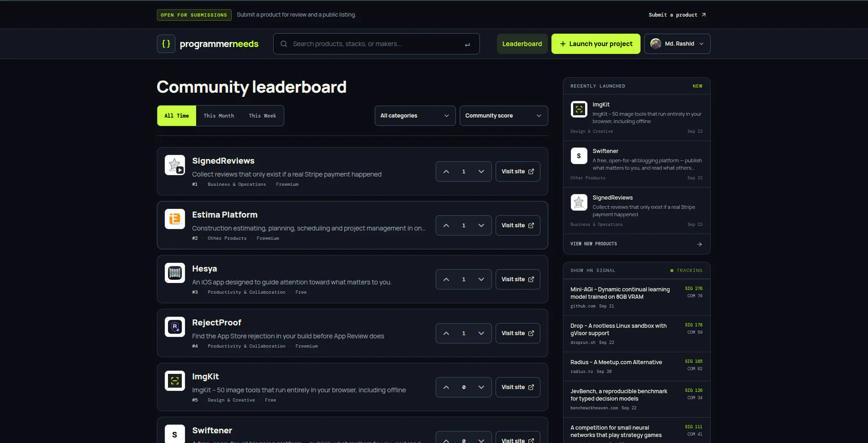Click Launch your project button

(x=596, y=44)
